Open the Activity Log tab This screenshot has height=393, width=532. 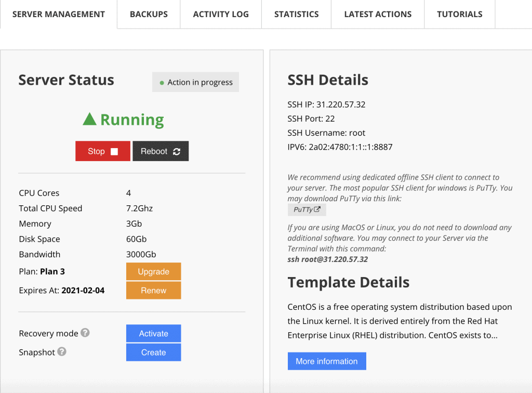[220, 14]
